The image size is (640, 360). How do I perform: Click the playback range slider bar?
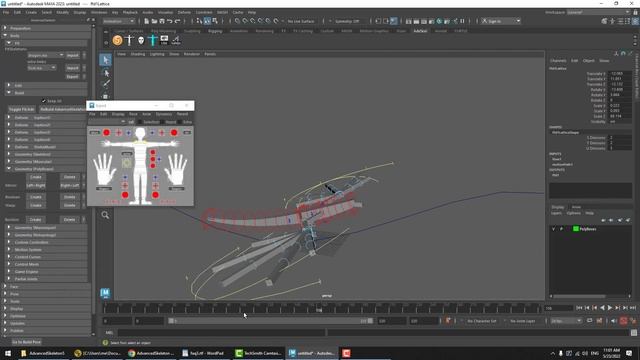coord(271,321)
